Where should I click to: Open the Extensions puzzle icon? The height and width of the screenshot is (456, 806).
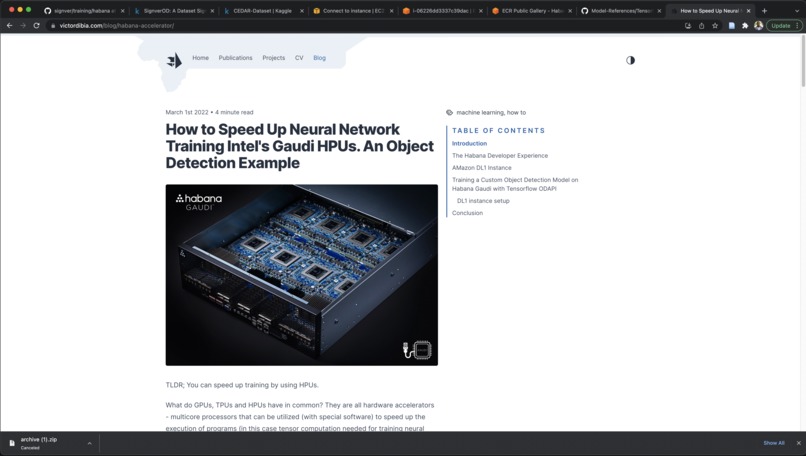tap(745, 25)
